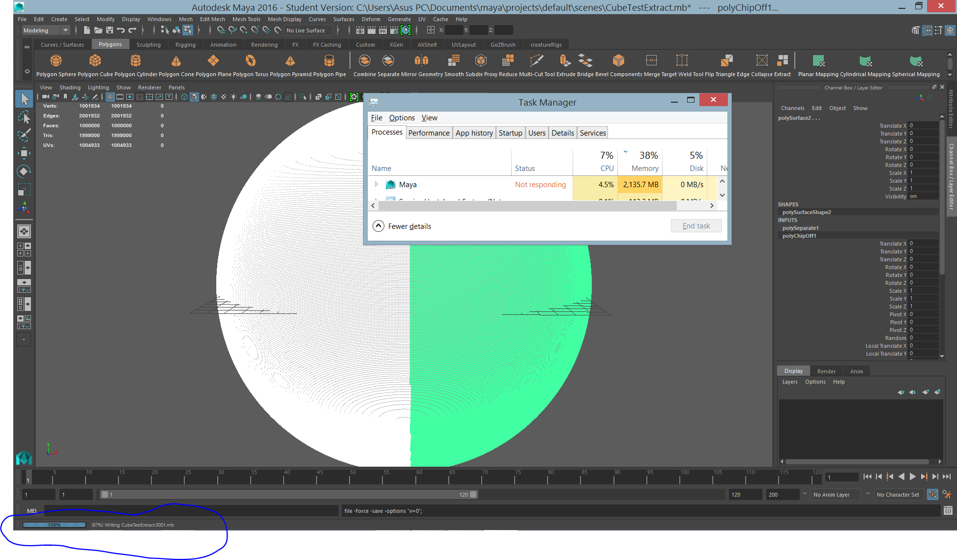The image size is (957, 560).
Task: Click the Merge shelf icon
Action: pyautogui.click(x=651, y=61)
